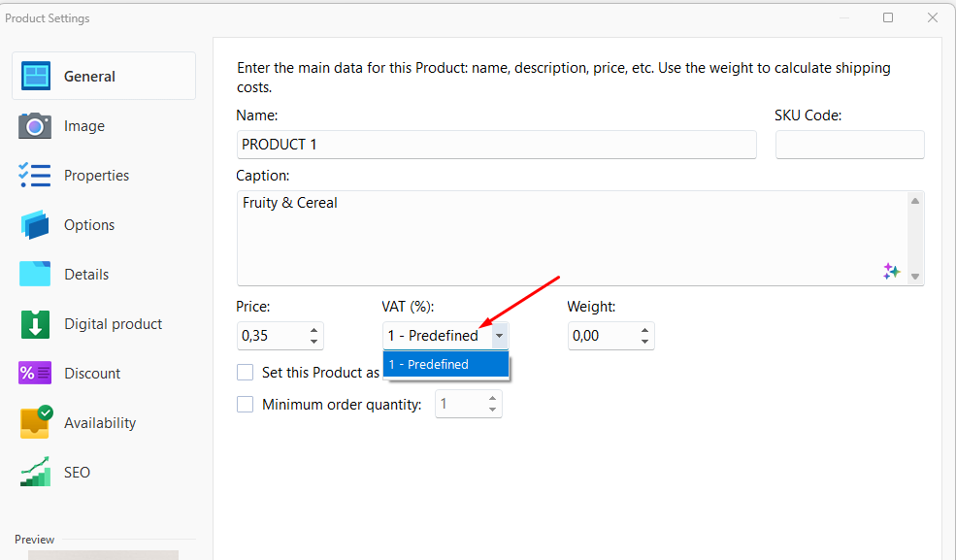Enable the 'Set this Product as' checkbox

click(x=246, y=373)
